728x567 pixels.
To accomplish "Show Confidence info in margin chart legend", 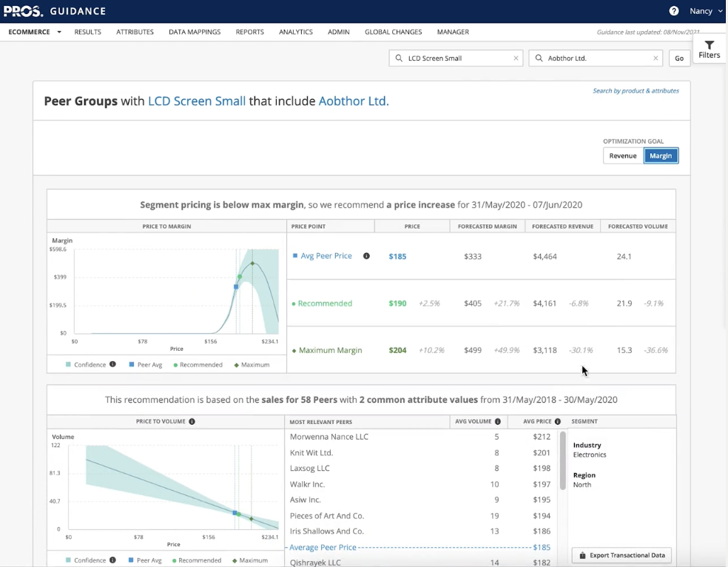I will point(112,364).
